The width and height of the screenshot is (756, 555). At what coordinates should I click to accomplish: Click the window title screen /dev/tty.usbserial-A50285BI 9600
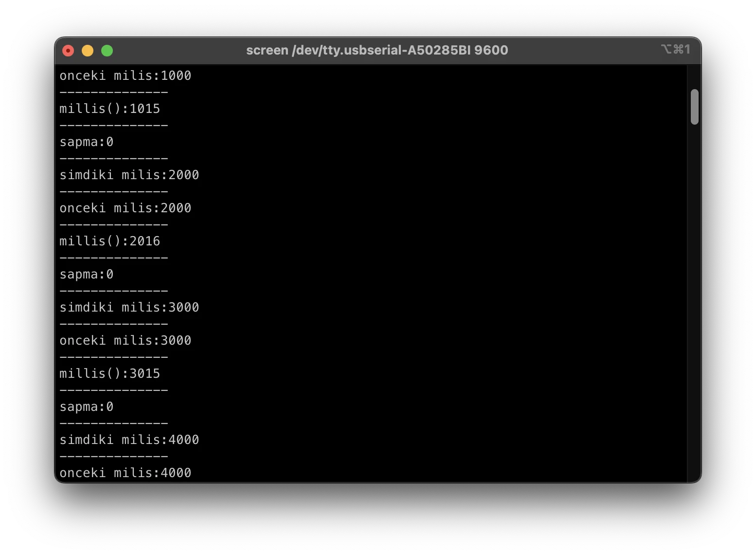377,50
